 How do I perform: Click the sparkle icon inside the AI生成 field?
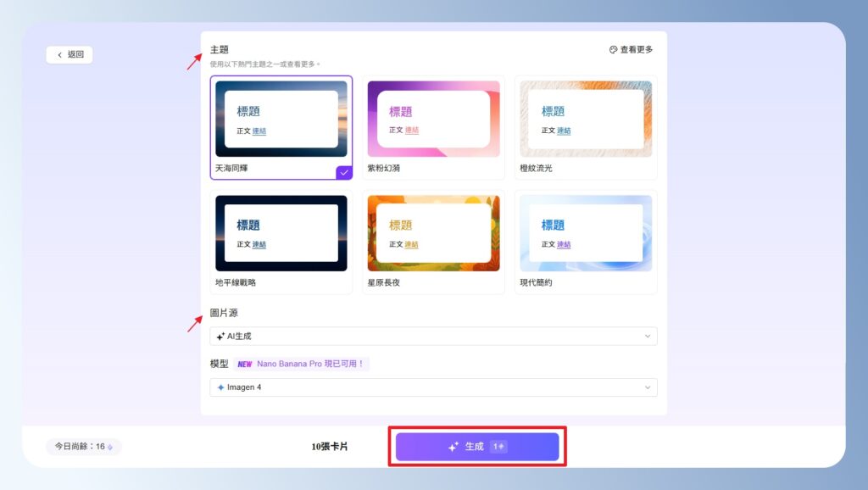coord(220,336)
